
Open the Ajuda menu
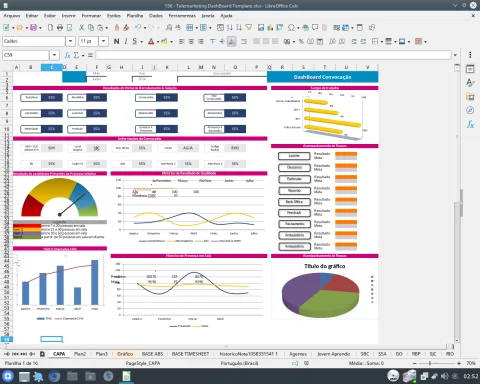226,16
